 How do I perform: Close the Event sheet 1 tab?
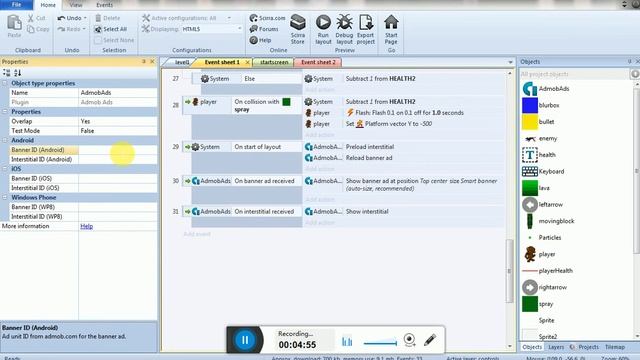coord(247,62)
